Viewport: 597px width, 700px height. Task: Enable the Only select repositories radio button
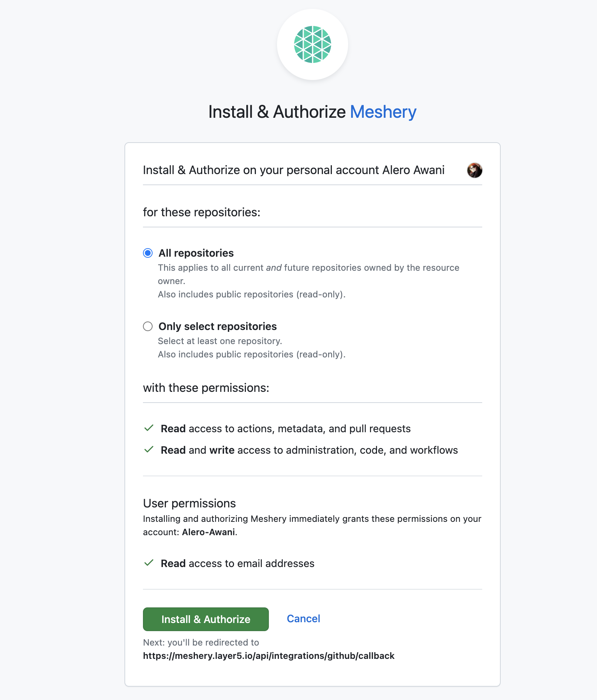[147, 326]
